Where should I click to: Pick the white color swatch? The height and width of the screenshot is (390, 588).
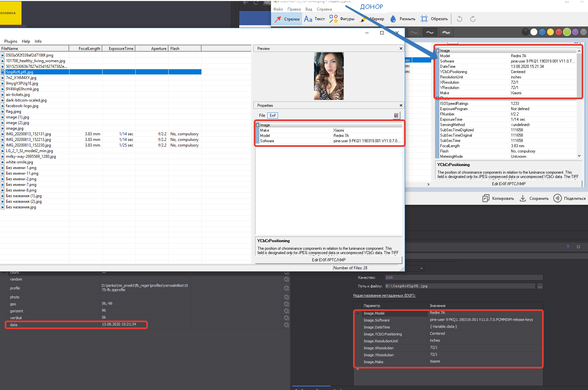pyautogui.click(x=534, y=32)
